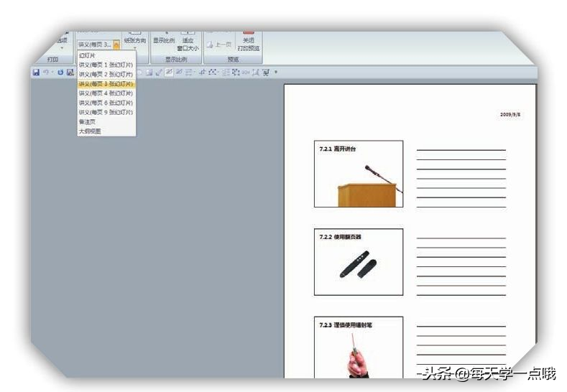Click the 上一页 previous page button
Viewport: 567px width, 392px height.
click(219, 45)
